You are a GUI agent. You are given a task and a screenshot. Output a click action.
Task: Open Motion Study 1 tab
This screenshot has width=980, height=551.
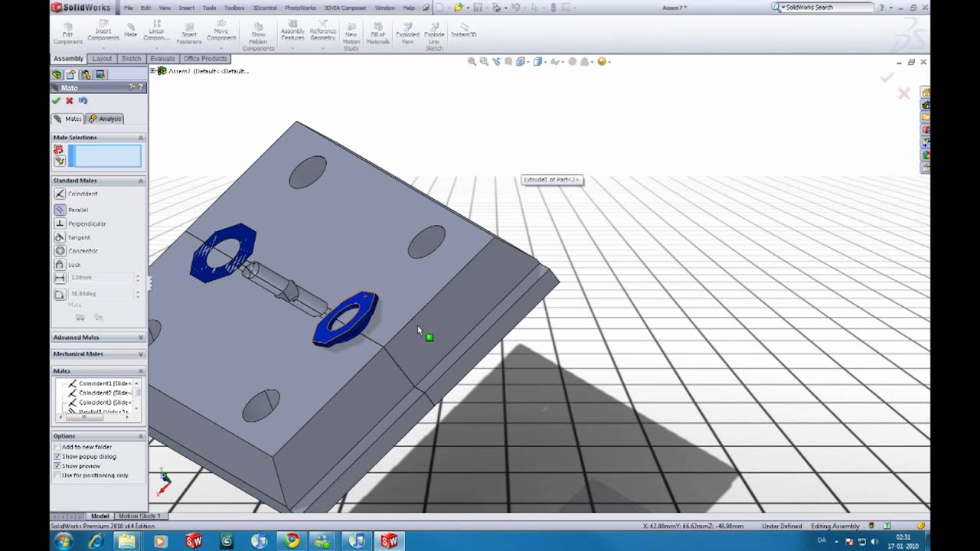pyautogui.click(x=139, y=517)
